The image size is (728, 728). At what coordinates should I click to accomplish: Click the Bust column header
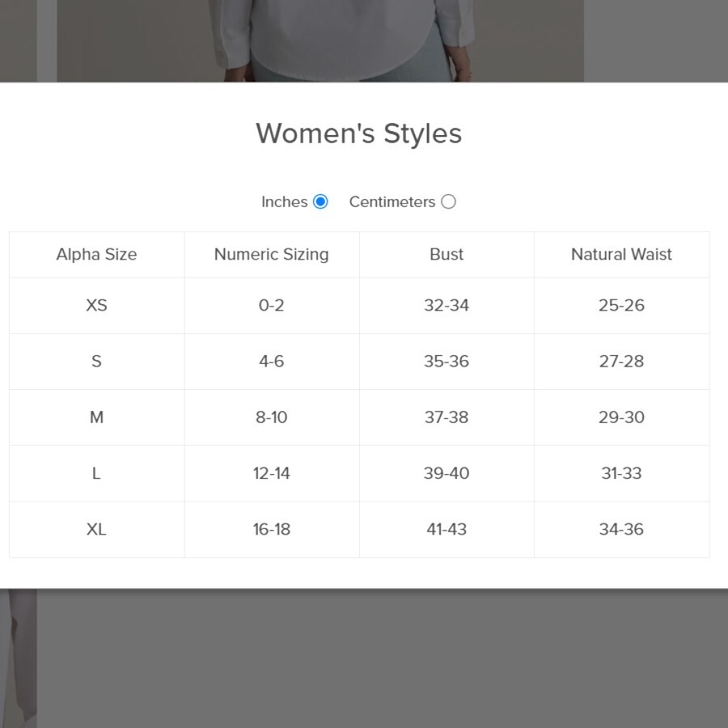click(x=447, y=255)
